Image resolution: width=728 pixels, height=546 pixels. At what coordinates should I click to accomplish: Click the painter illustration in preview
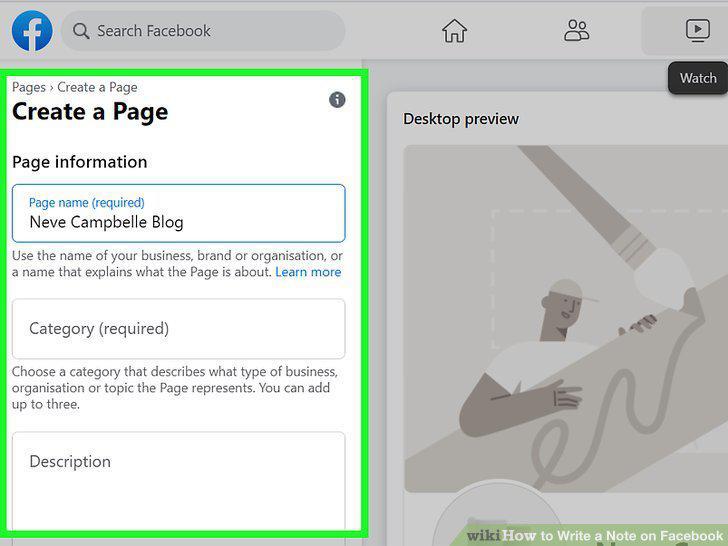point(566,318)
